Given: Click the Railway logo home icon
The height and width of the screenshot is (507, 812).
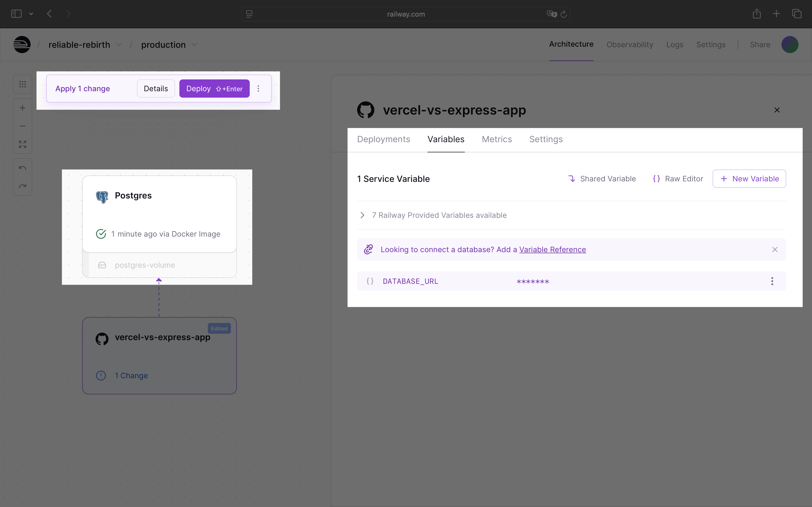Looking at the screenshot, I should (22, 45).
